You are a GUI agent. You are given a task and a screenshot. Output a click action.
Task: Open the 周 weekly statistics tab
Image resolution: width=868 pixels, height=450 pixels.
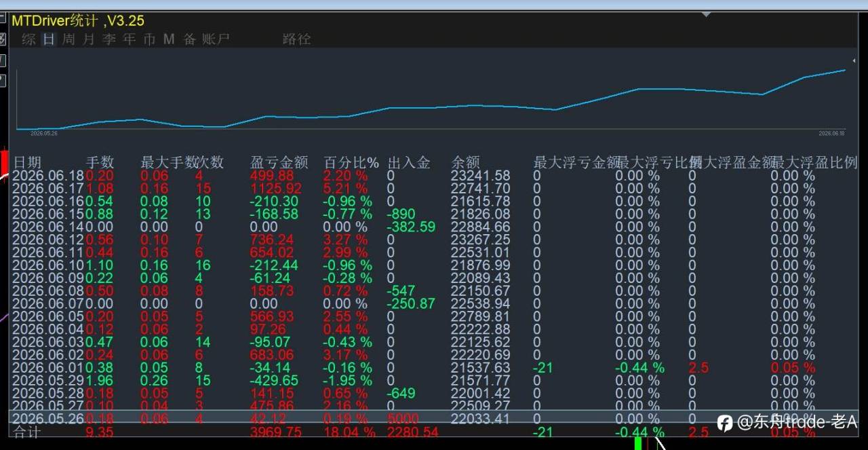coord(68,39)
